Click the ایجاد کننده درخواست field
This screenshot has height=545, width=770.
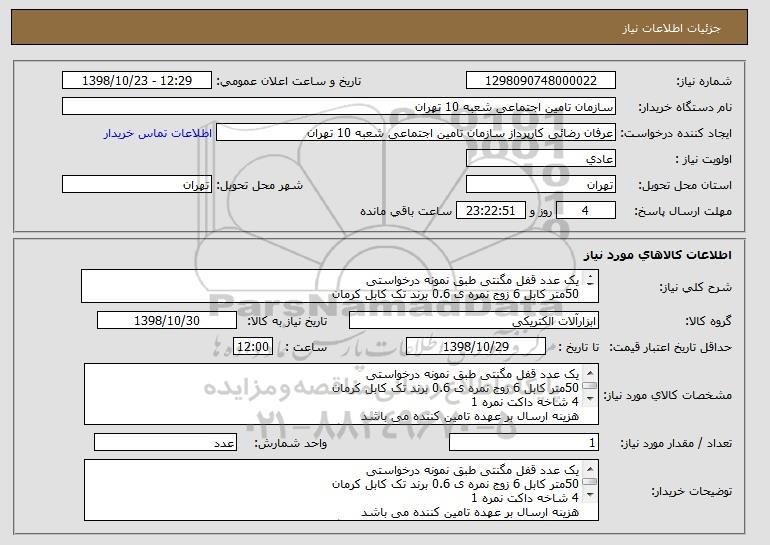pyautogui.click(x=416, y=133)
